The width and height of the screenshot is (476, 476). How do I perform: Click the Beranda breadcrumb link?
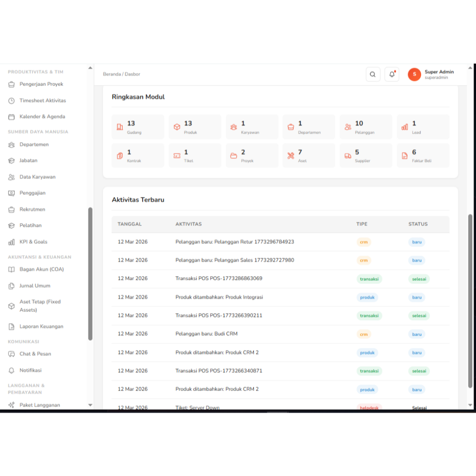pos(112,74)
